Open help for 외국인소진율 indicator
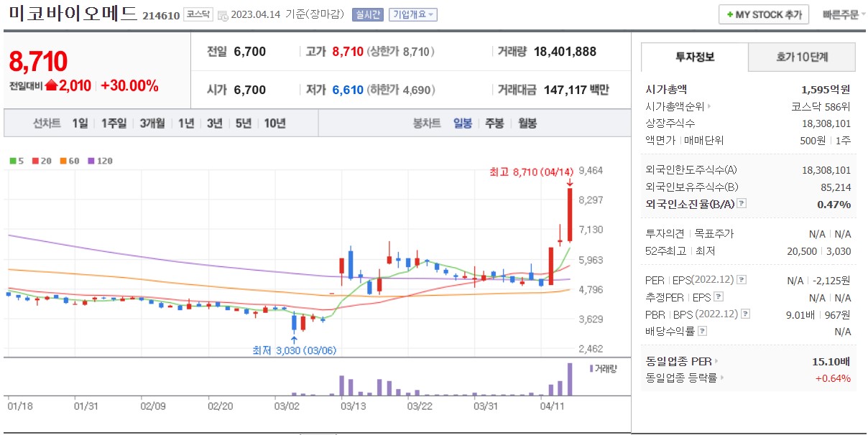 742,205
